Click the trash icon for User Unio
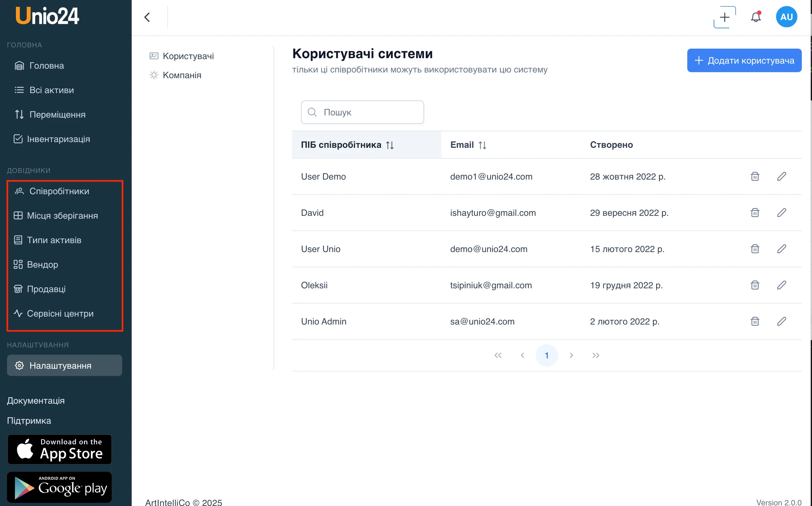Image resolution: width=812 pixels, height=506 pixels. pyautogui.click(x=755, y=249)
